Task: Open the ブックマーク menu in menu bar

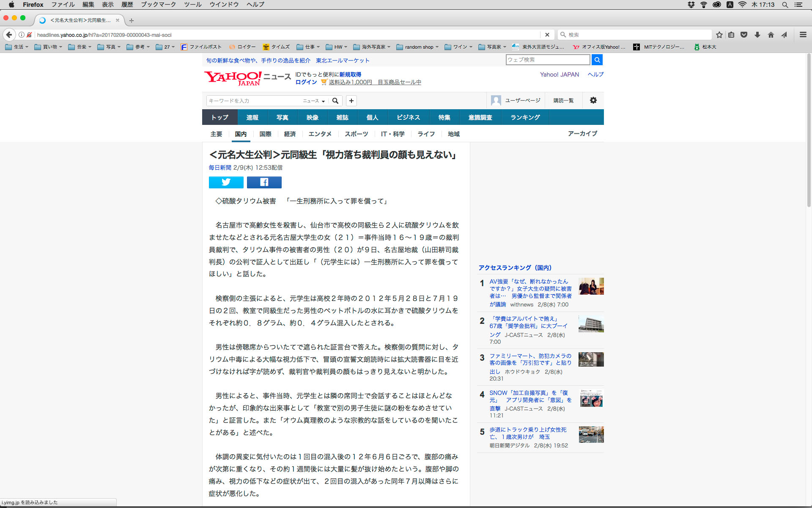Action: [158, 5]
